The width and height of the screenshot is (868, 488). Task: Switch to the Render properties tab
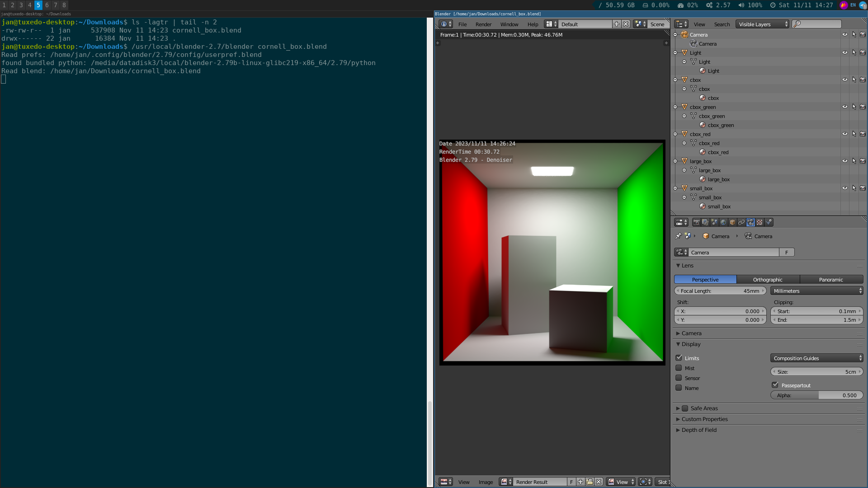click(x=698, y=222)
